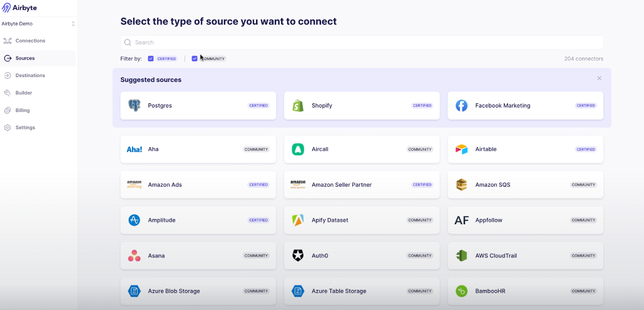644x310 pixels.
Task: Choose the Auth0 shield logo
Action: click(x=298, y=256)
